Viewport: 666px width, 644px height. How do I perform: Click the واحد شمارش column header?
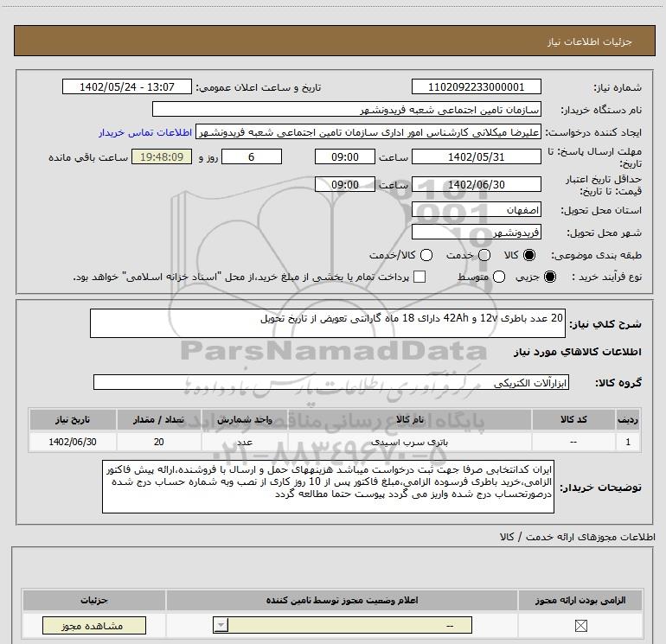245,419
